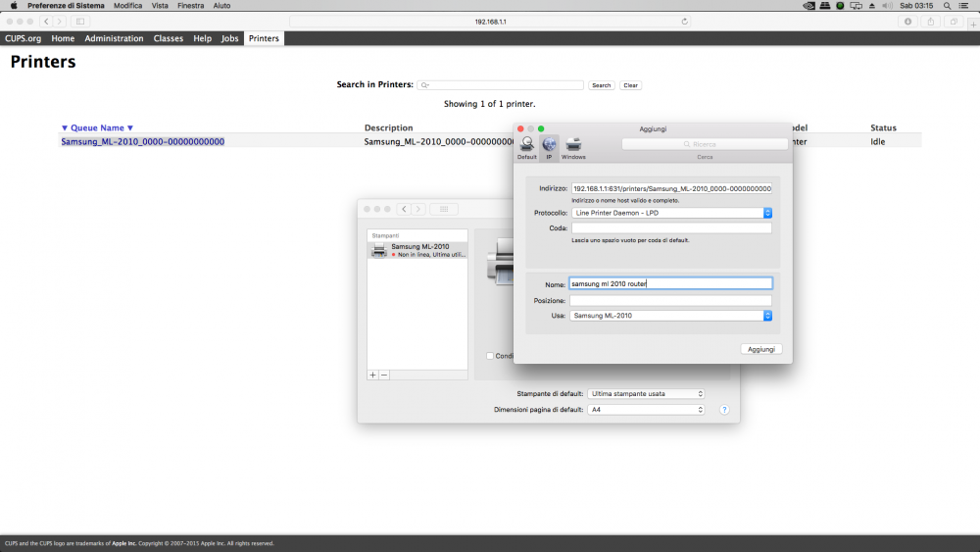
Task: Select the IP printer tab icon
Action: [x=549, y=148]
